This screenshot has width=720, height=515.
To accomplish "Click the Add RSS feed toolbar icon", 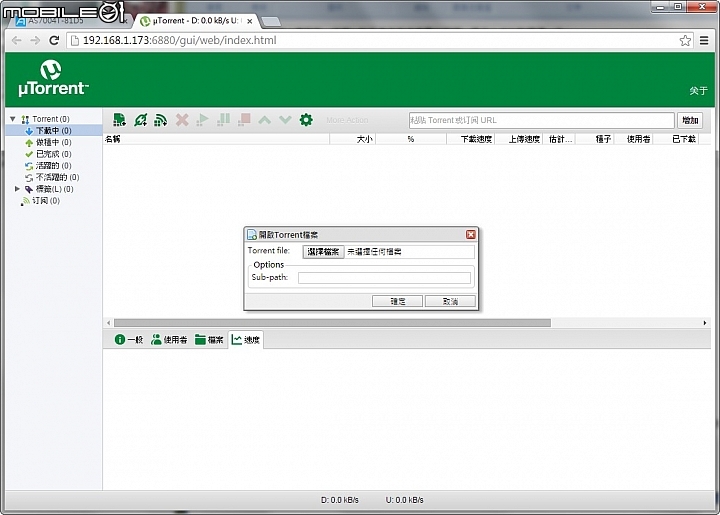I will click(x=160, y=120).
